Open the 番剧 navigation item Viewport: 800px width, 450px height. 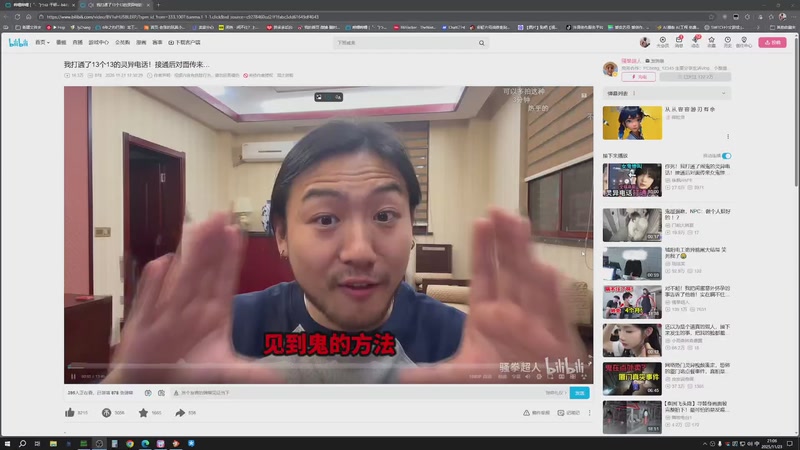point(61,42)
